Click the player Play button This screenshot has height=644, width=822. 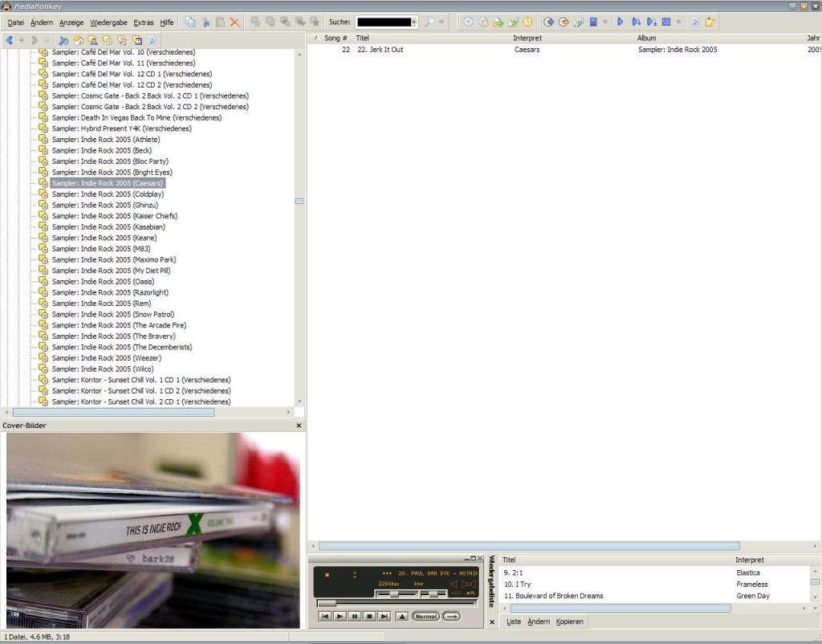point(340,616)
